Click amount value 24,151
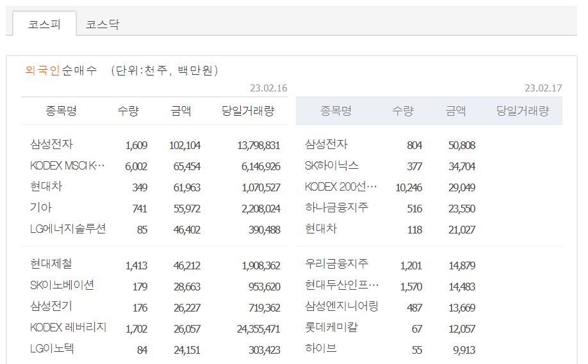 pyautogui.click(x=187, y=350)
